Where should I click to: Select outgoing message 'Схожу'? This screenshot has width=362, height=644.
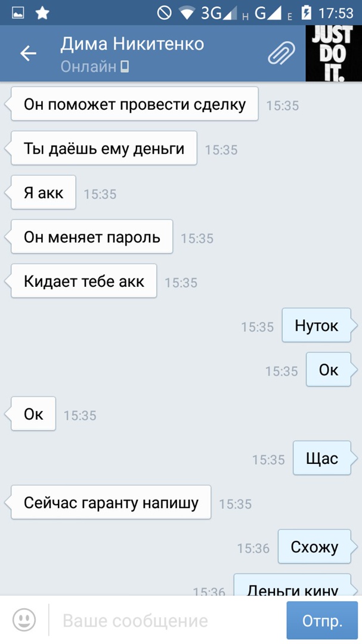(x=315, y=547)
